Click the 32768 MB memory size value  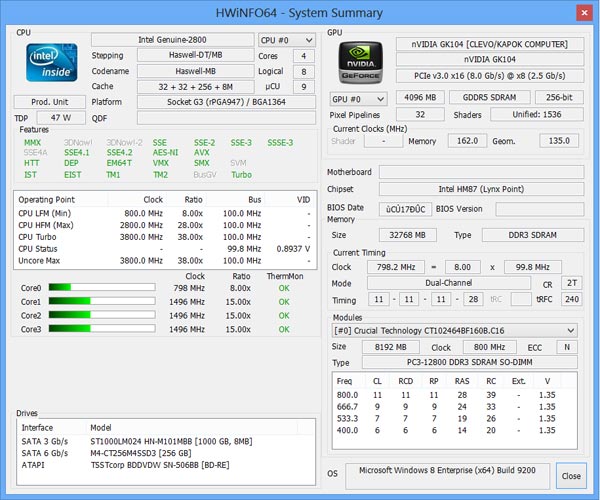click(408, 235)
